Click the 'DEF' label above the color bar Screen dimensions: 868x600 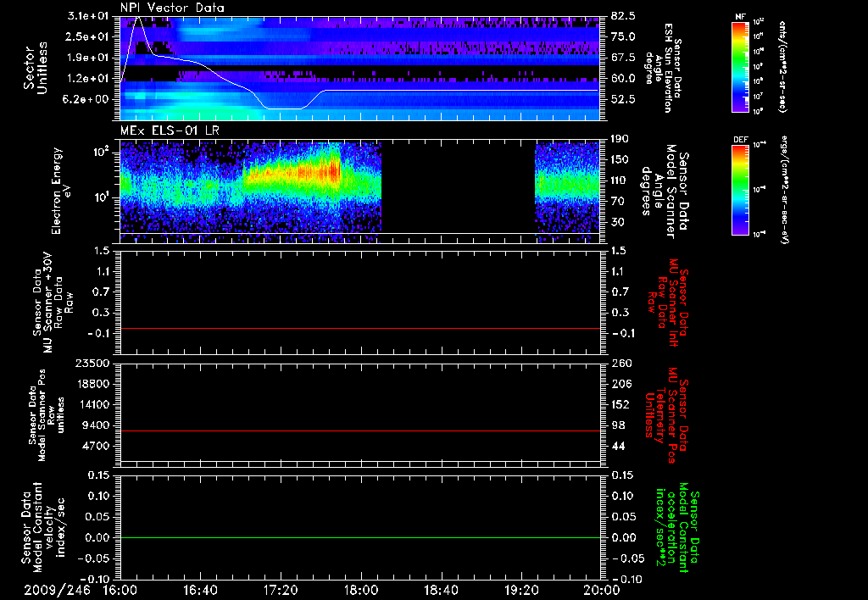(x=740, y=140)
